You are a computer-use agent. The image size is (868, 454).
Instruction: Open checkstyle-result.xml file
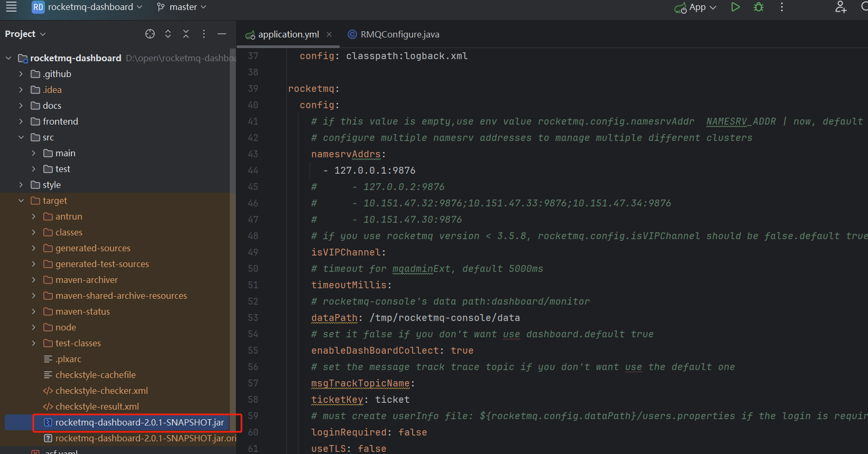pos(97,406)
